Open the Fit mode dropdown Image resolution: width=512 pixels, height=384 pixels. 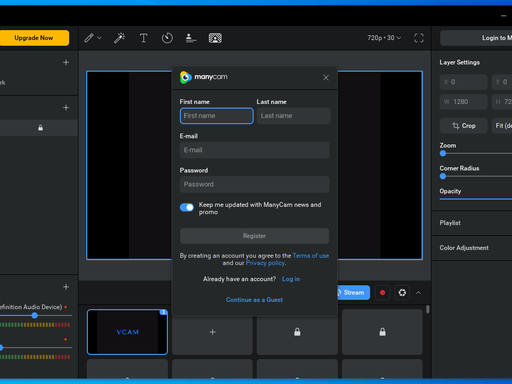(x=502, y=126)
